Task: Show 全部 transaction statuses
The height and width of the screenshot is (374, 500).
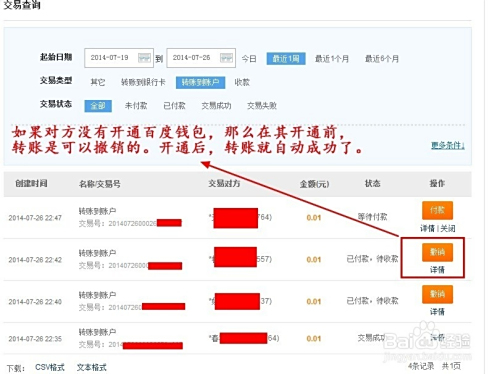Action: pos(98,106)
